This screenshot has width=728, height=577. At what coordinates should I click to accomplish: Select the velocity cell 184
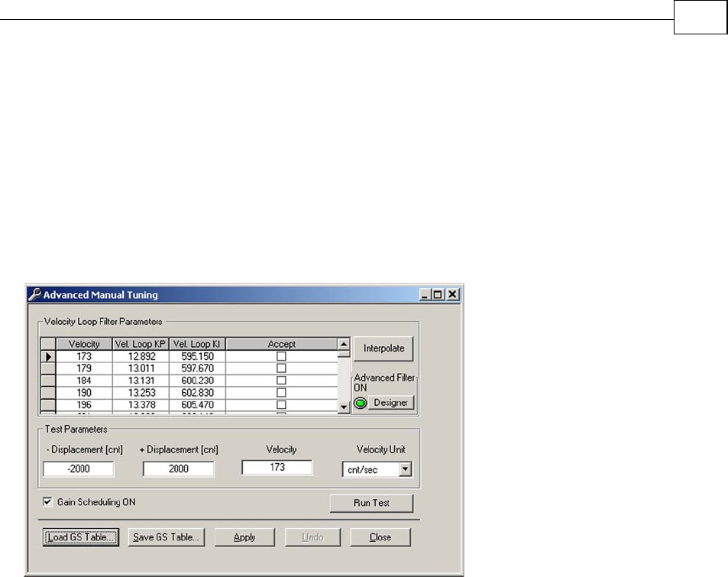(x=84, y=381)
